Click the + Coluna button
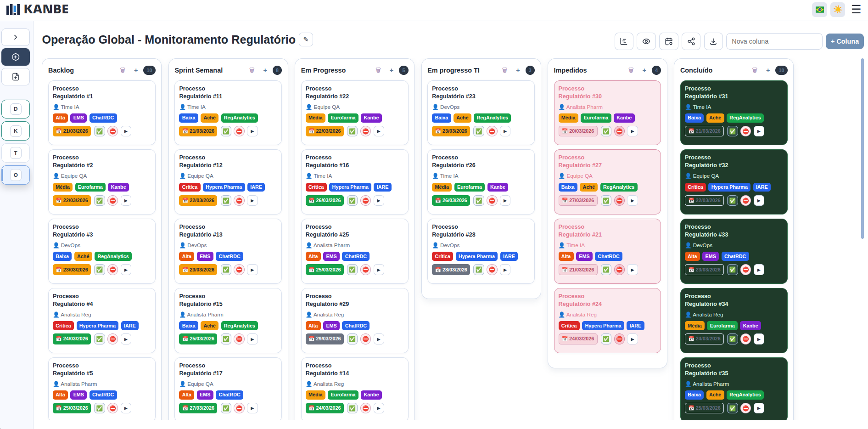This screenshot has width=868, height=429. (844, 41)
